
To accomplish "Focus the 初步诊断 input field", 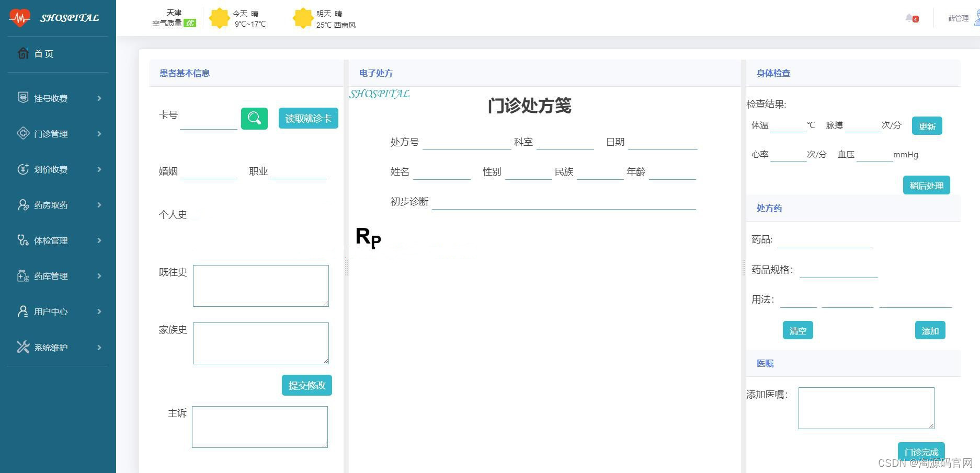I will 564,202.
